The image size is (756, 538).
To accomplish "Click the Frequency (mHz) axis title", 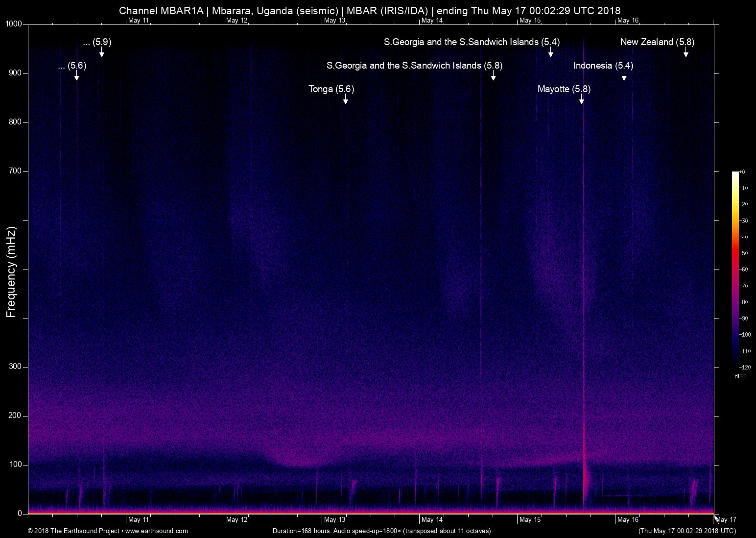I will point(11,272).
